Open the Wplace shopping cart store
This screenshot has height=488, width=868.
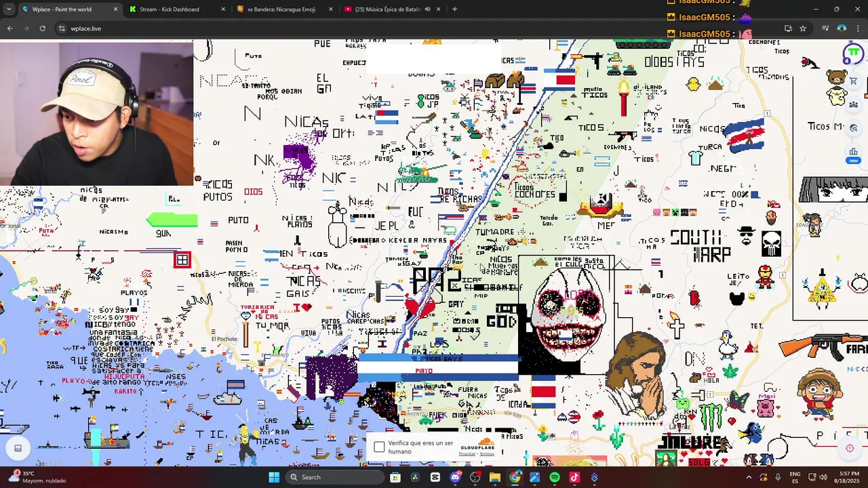(x=853, y=81)
